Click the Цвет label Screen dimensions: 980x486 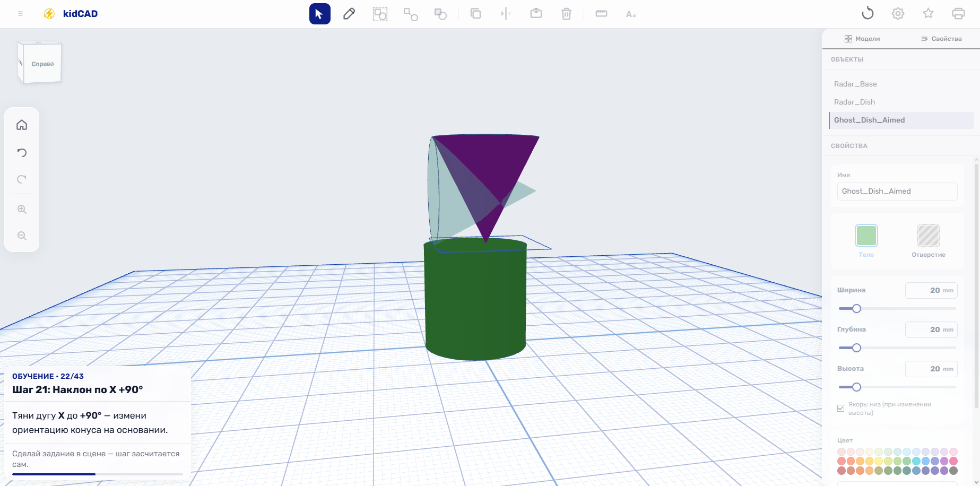[x=845, y=440]
